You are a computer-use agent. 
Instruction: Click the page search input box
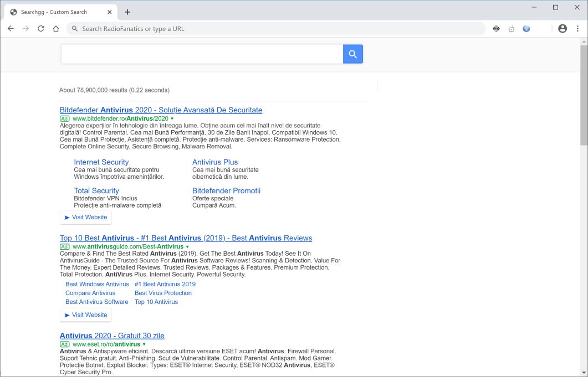(x=202, y=54)
